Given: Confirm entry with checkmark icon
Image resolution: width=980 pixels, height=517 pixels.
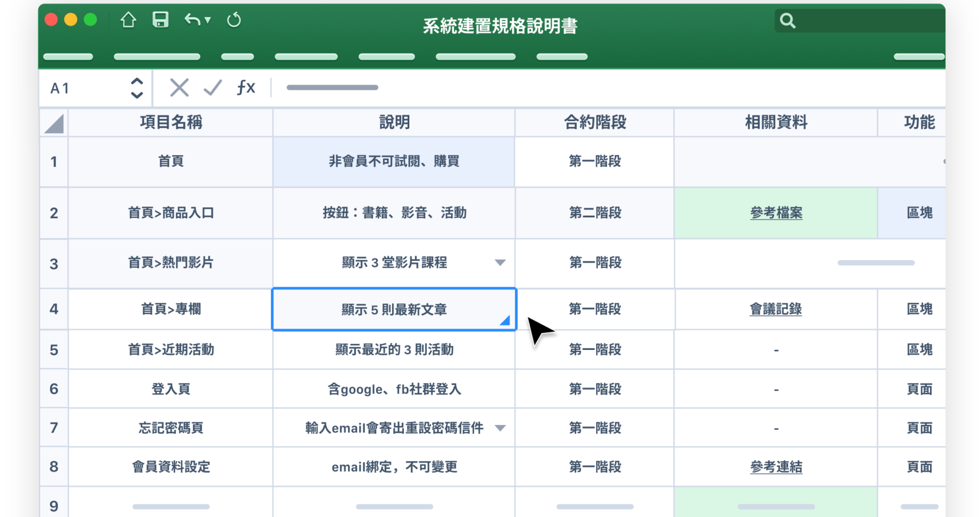Looking at the screenshot, I should pos(212,88).
